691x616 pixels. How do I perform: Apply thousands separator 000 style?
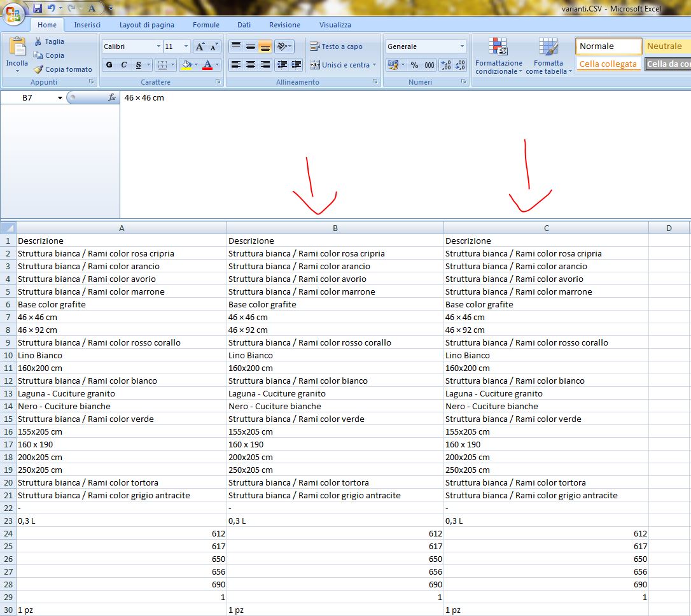(429, 65)
